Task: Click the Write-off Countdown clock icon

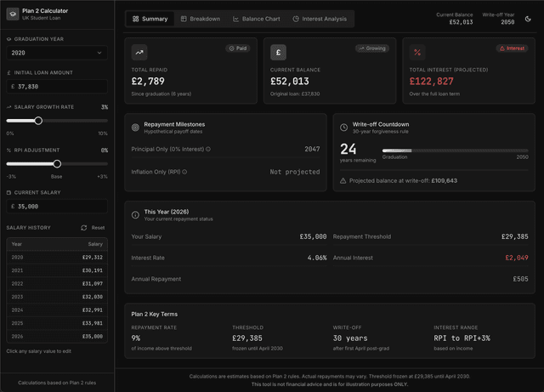Action: [x=343, y=128]
